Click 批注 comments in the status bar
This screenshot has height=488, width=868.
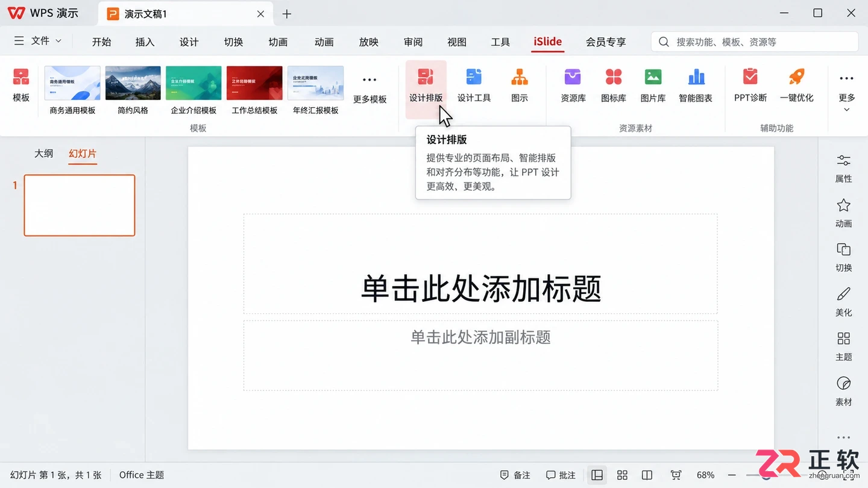561,475
